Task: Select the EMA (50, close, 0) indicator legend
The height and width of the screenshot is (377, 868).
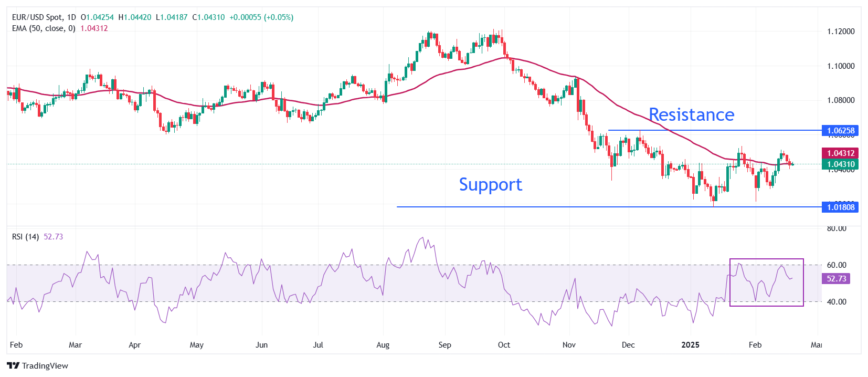Action: (x=44, y=28)
